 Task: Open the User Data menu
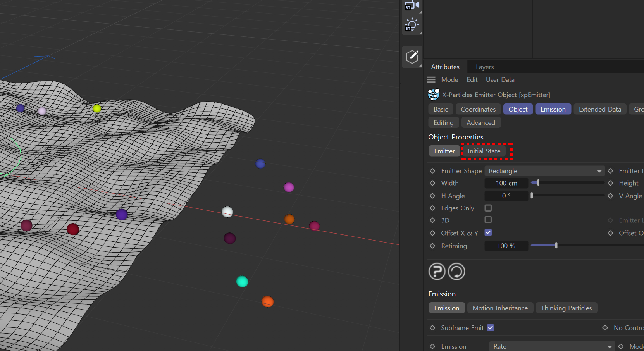500,79
